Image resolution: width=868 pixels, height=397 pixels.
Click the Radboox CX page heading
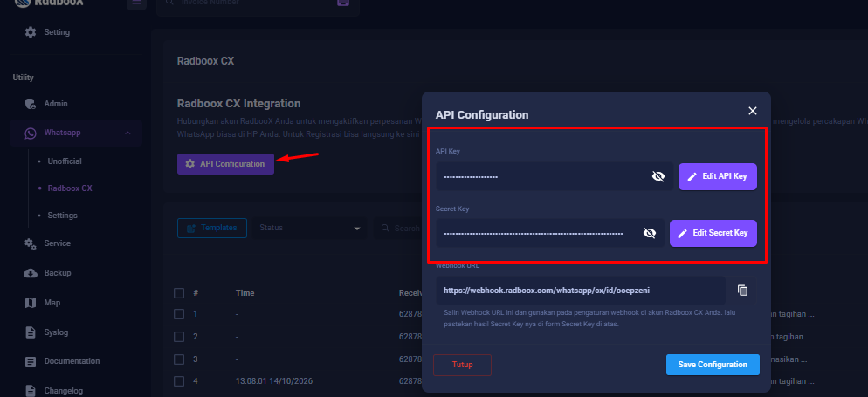pyautogui.click(x=205, y=61)
